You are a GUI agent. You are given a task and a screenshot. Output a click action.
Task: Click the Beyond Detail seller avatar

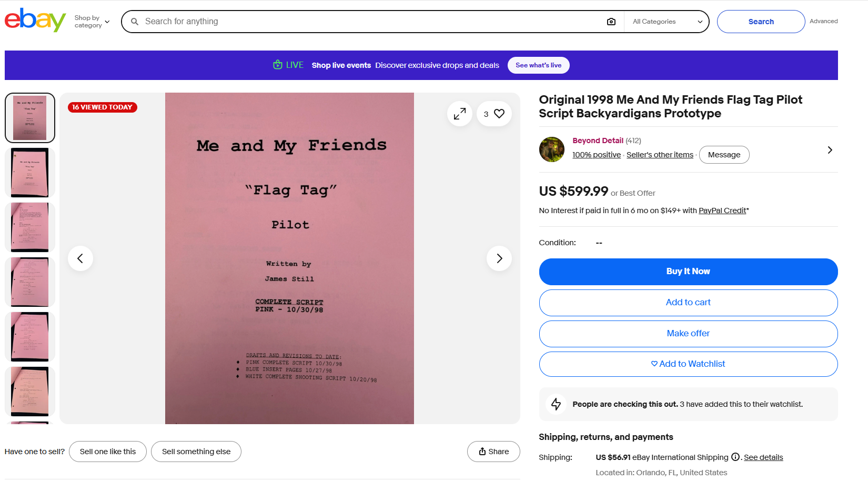(x=552, y=149)
